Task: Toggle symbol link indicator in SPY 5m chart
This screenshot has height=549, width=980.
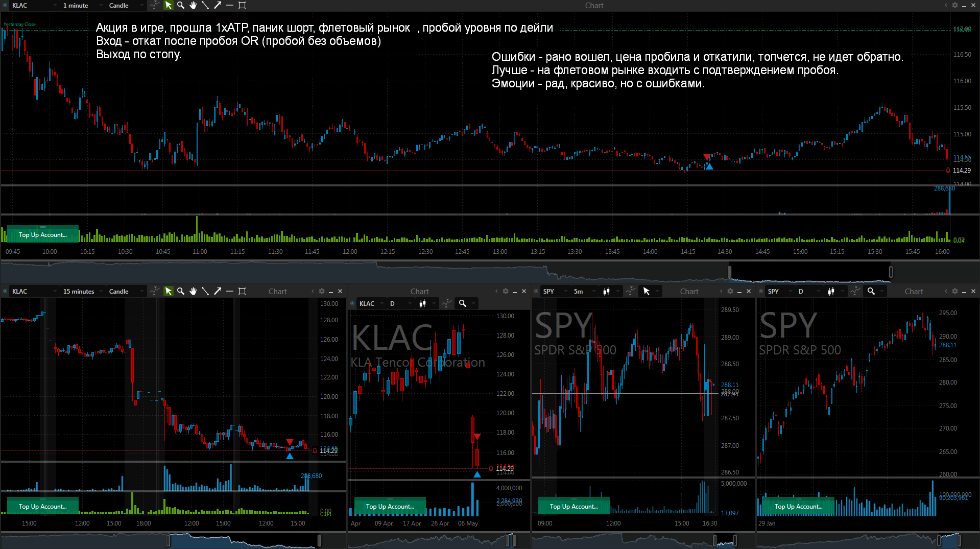Action: (537, 291)
